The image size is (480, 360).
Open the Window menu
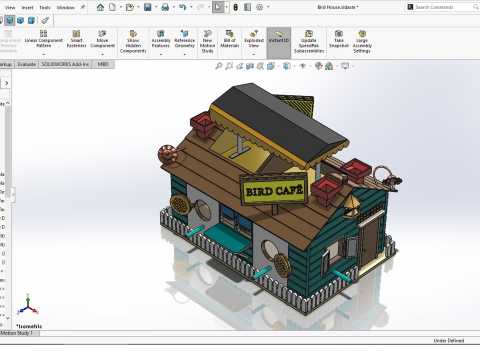tap(65, 7)
